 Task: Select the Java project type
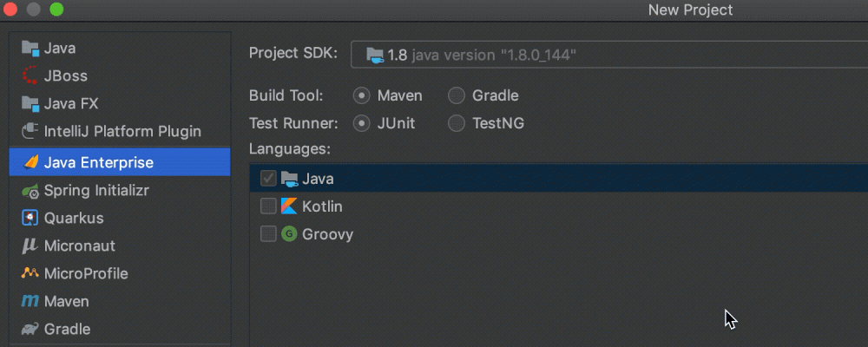point(120,49)
